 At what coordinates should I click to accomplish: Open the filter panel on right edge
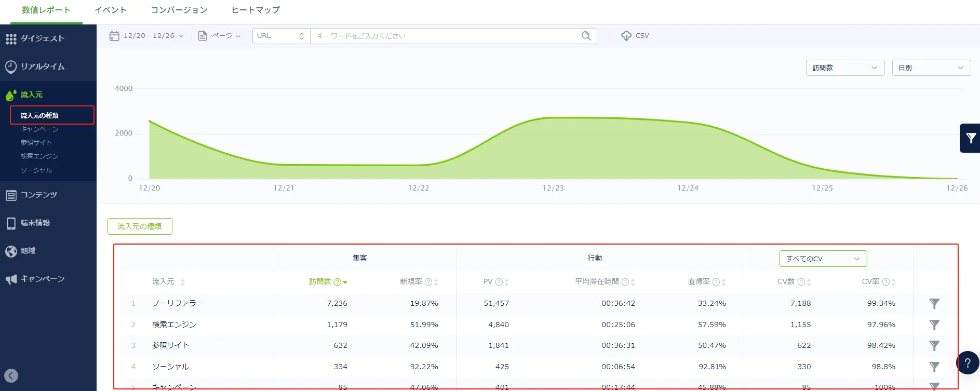(970, 138)
